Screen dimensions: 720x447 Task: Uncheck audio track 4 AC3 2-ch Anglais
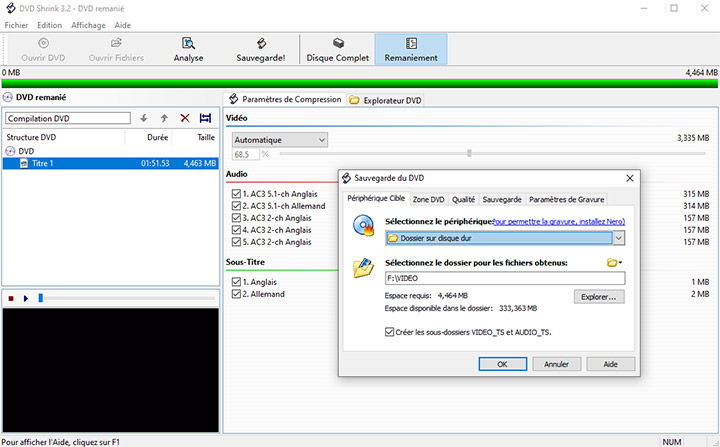tap(236, 230)
